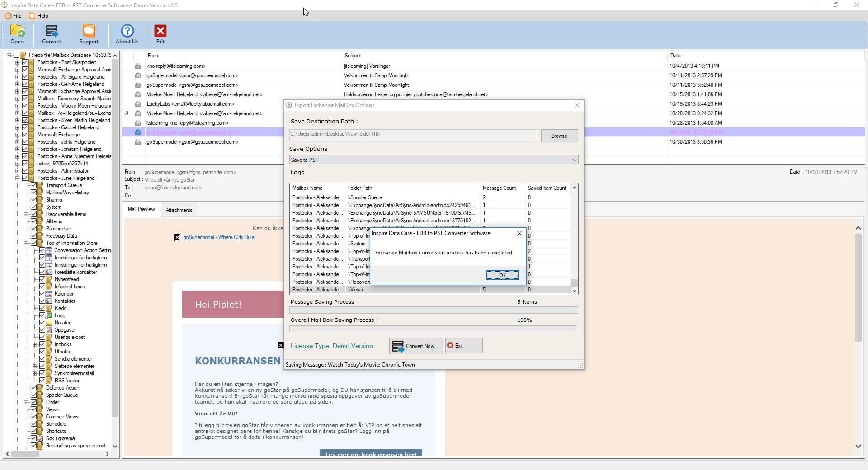The image size is (868, 470).
Task: Click the mail icon beside LuckyLabs message
Action: [138, 104]
